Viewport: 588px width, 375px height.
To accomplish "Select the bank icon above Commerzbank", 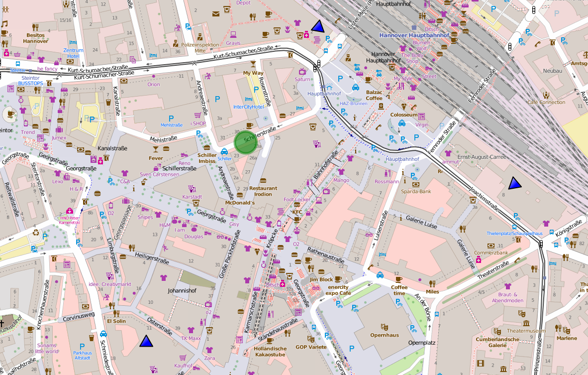I will (x=491, y=246).
